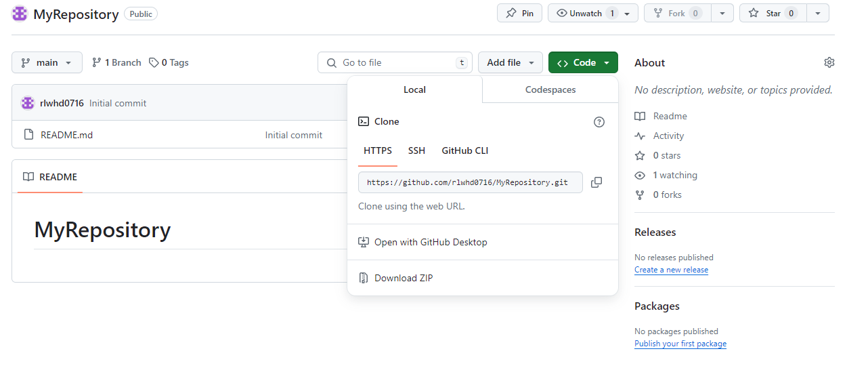Choose Open with GitHub Desktop
Screen dimensions: 868x366
(x=483, y=242)
